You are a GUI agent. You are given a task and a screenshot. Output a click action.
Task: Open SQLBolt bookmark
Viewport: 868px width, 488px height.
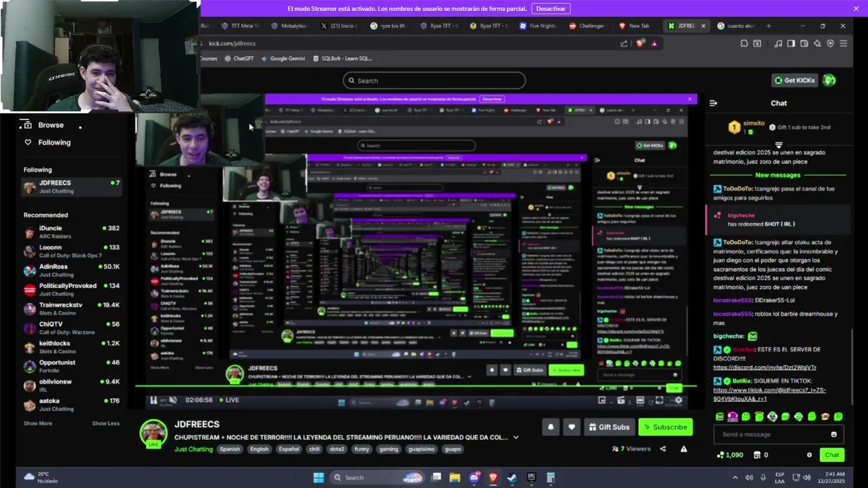(342, 58)
